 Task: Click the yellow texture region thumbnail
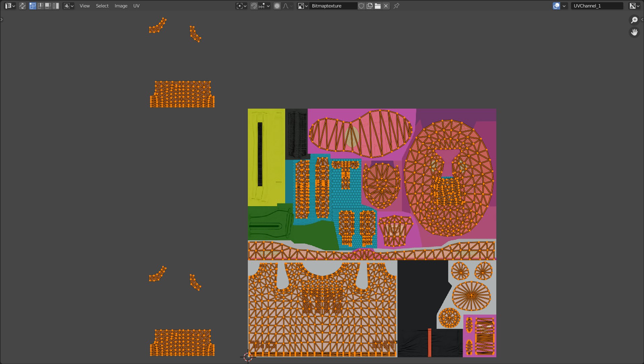click(266, 157)
